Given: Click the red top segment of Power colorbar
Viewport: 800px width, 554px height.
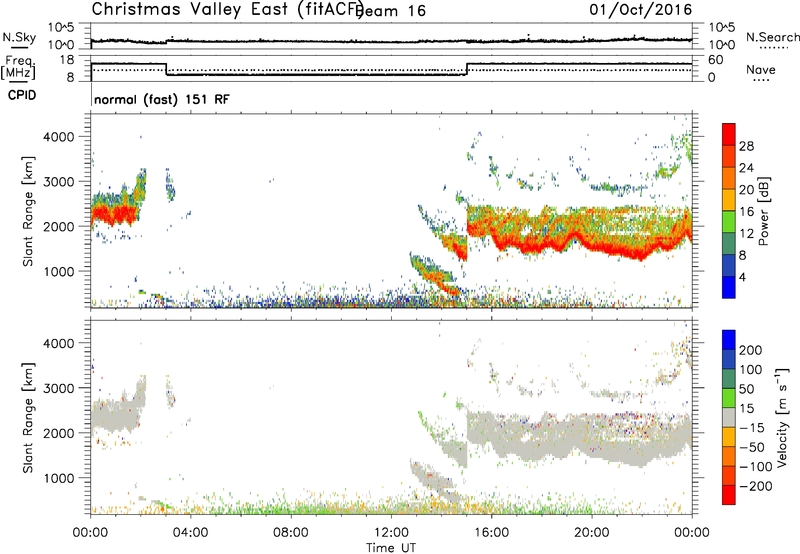Looking at the screenshot, I should click(x=729, y=134).
